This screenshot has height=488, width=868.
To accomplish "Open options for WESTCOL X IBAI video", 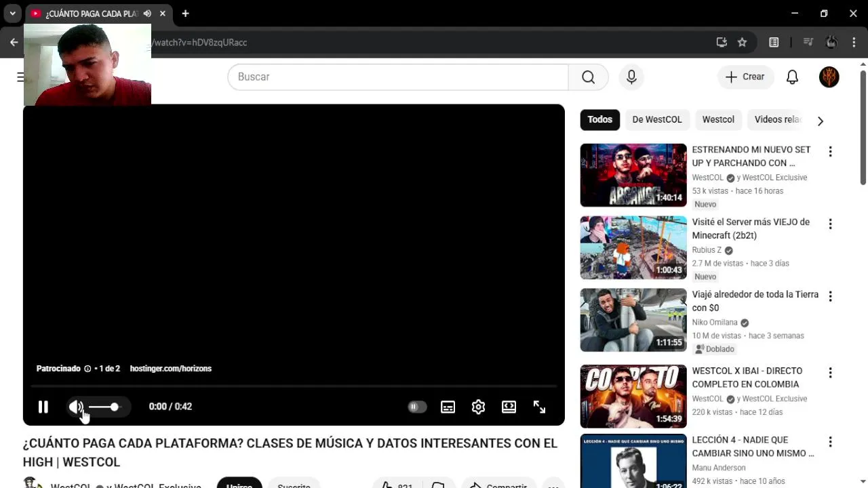I will tap(830, 373).
